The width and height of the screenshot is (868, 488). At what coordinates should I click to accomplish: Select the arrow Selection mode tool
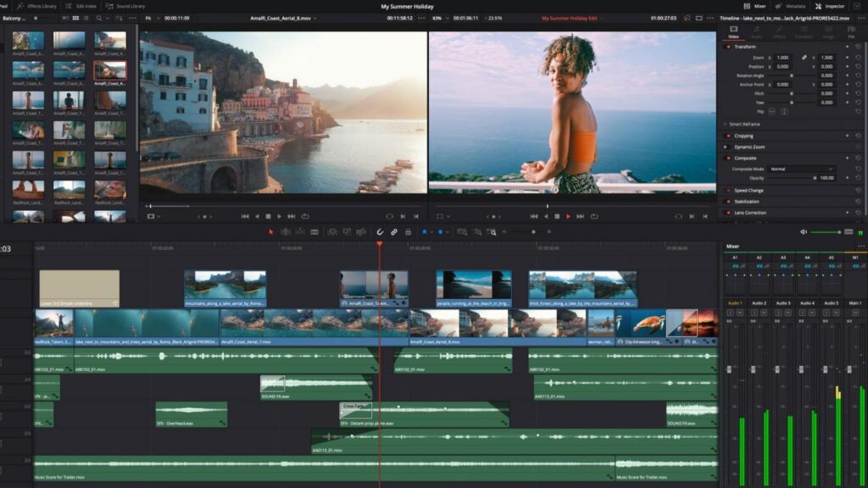pyautogui.click(x=271, y=232)
